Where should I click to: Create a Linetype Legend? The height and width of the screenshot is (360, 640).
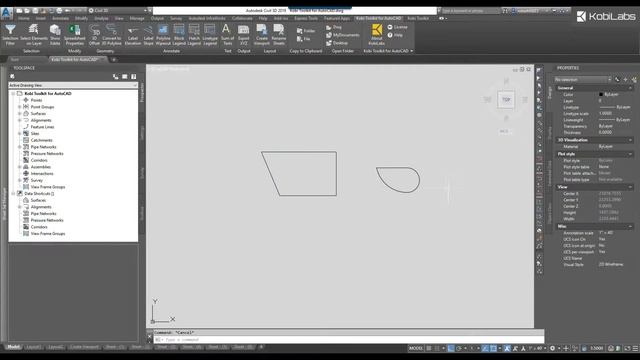[x=210, y=34]
